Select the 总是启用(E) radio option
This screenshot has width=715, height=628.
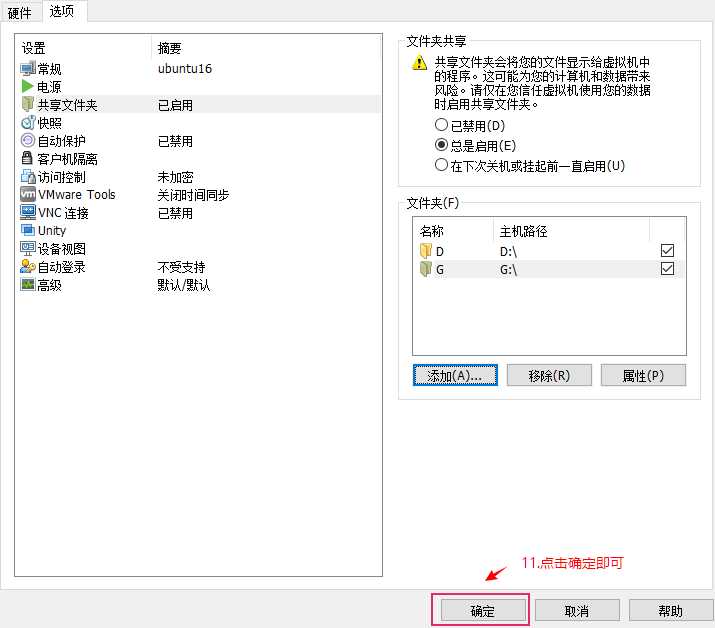441,145
